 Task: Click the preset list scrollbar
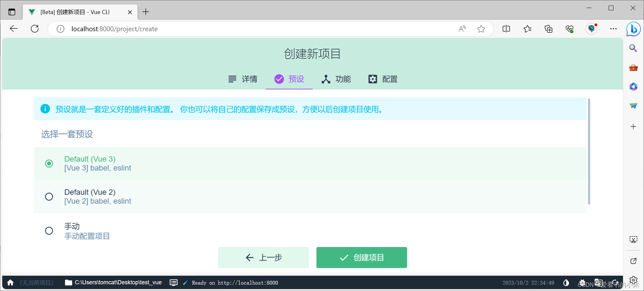coord(589,151)
